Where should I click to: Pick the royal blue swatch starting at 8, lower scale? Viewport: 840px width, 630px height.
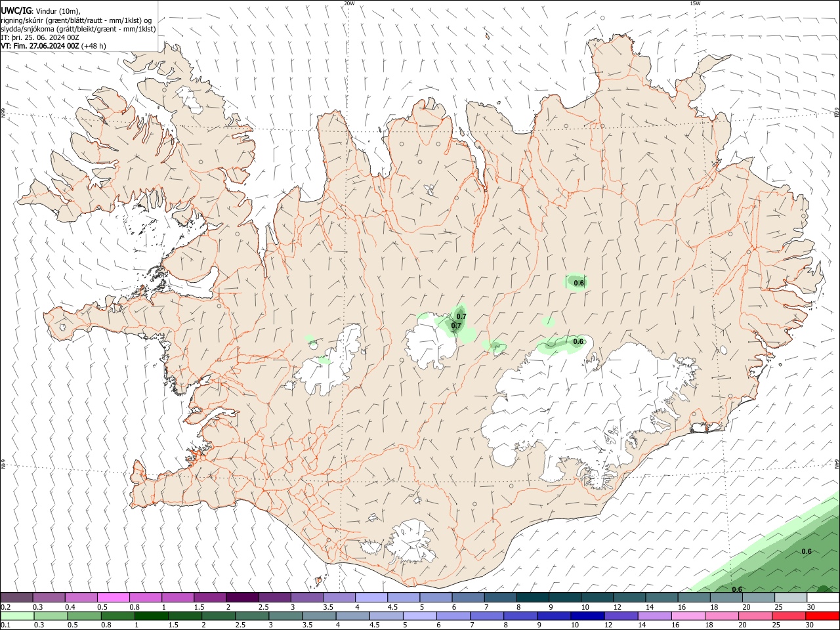(x=519, y=616)
